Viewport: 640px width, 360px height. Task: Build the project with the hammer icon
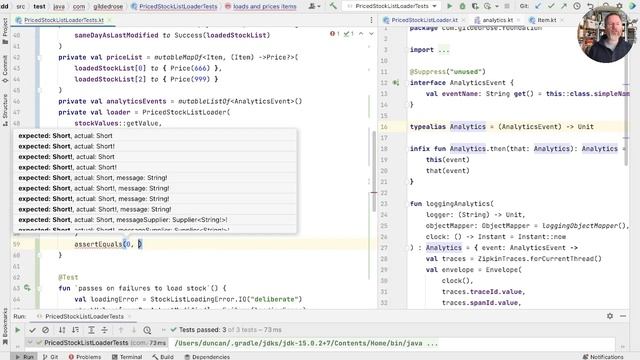(333, 6)
